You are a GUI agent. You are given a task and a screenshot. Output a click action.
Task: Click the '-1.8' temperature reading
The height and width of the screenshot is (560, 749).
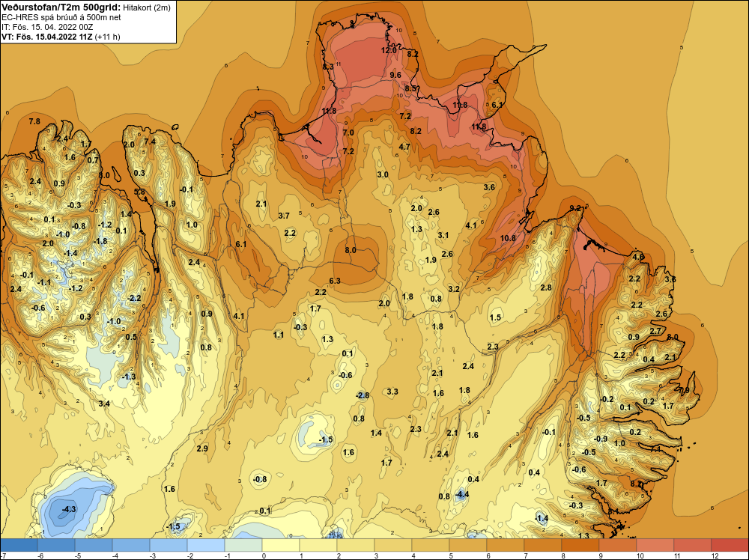tap(100, 241)
